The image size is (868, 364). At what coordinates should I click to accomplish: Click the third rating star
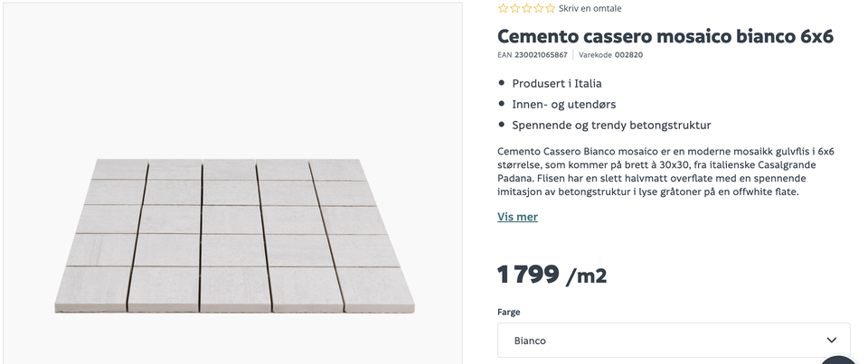click(x=527, y=9)
